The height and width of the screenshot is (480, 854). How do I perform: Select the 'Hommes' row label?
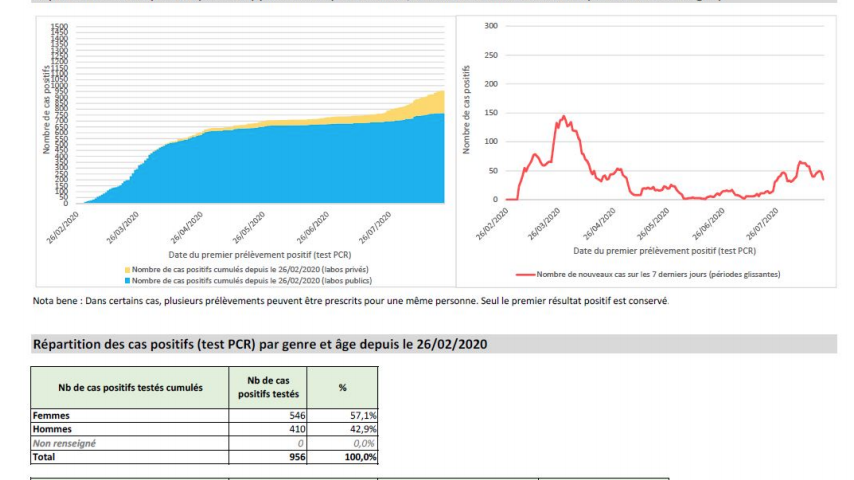click(x=52, y=428)
